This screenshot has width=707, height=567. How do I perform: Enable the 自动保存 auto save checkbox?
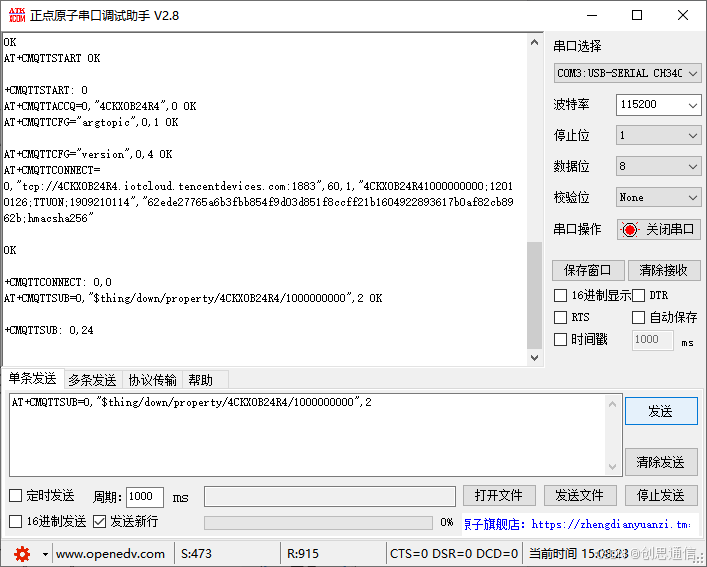pos(638,317)
